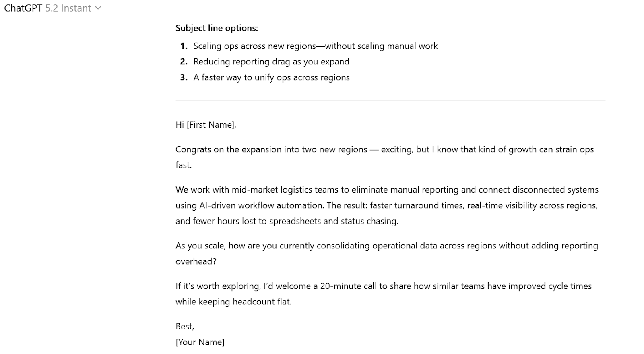Viewport: 644px width, 354px height.
Task: Click the number 1 list marker
Action: pos(184,46)
